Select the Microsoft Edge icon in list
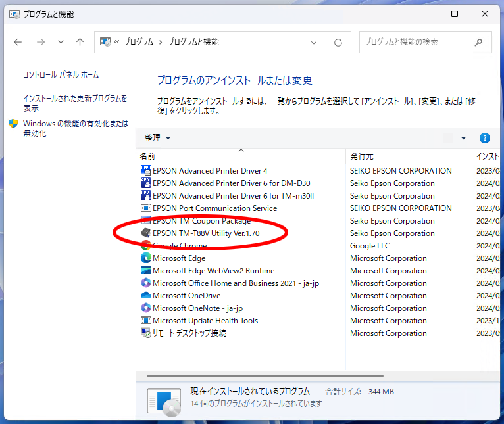Image resolution: width=504 pixels, height=424 pixels. (146, 258)
